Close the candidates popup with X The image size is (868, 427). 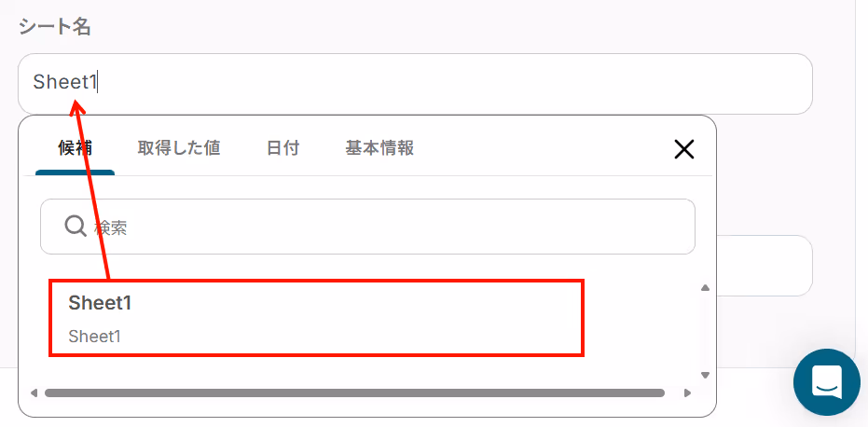click(x=684, y=149)
